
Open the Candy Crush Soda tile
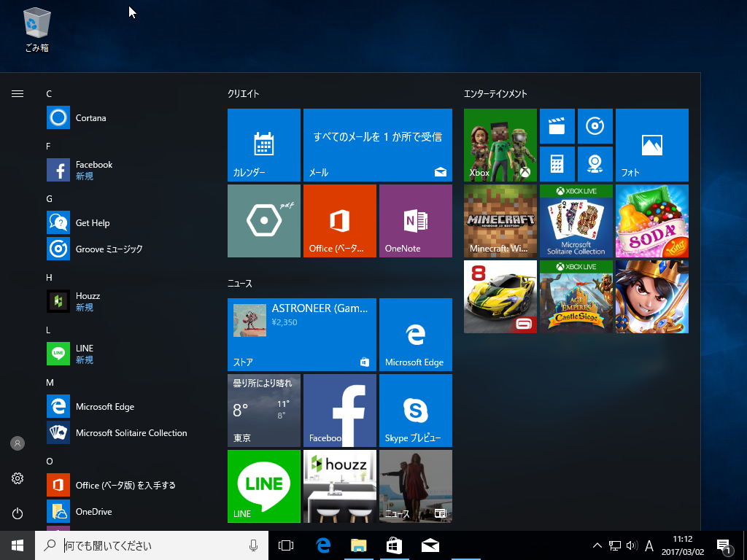click(x=651, y=221)
